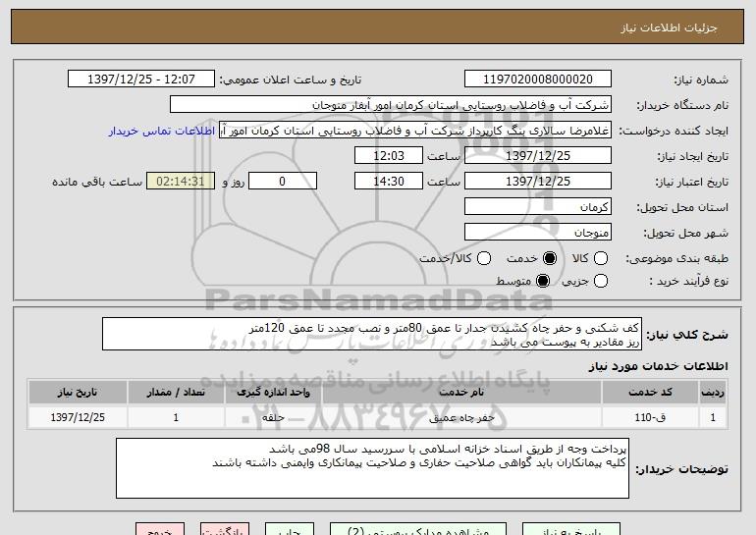The image size is (756, 535).
Task: Click the شهر محل تحویل field منوجان
Action: point(538,233)
